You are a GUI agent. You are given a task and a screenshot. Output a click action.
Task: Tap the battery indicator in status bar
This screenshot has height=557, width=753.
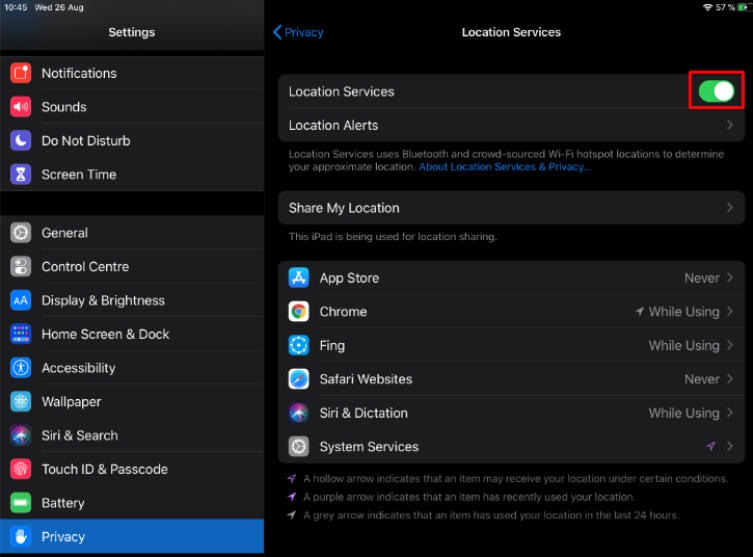(x=744, y=7)
